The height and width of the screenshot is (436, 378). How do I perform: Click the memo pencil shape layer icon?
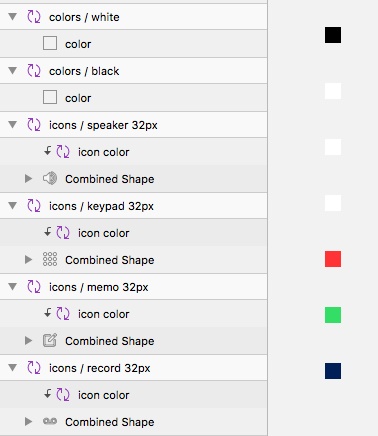pyautogui.click(x=50, y=340)
